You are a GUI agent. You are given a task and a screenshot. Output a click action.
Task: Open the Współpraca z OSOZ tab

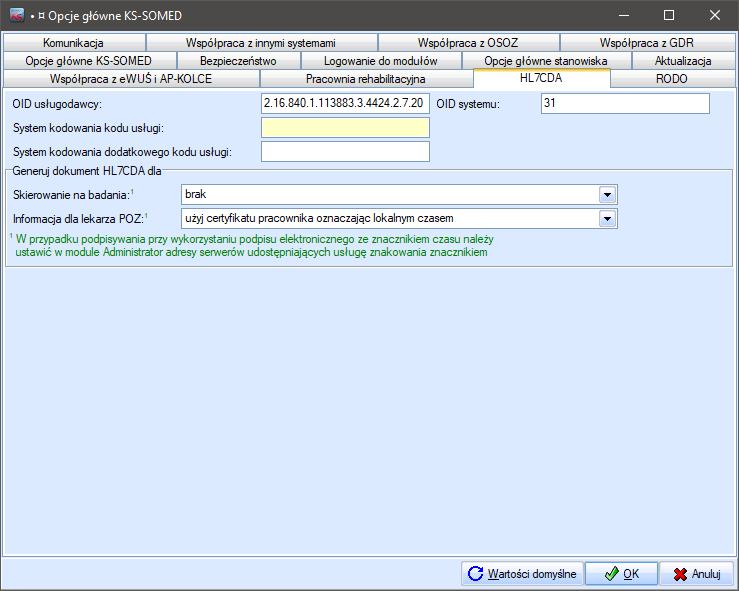[468, 43]
